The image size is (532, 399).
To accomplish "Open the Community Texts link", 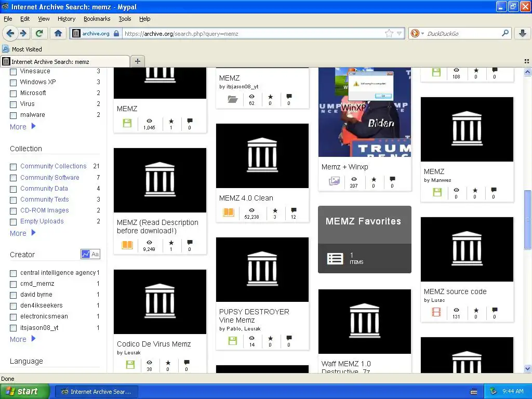I will pyautogui.click(x=45, y=199).
